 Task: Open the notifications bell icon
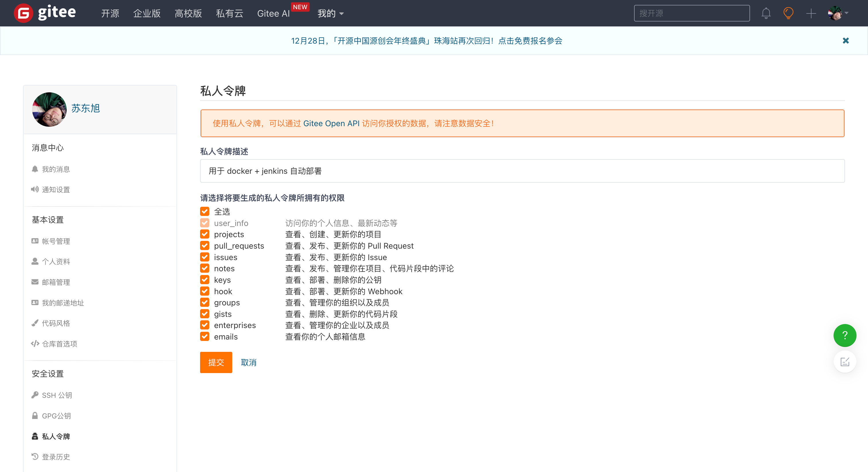click(766, 13)
